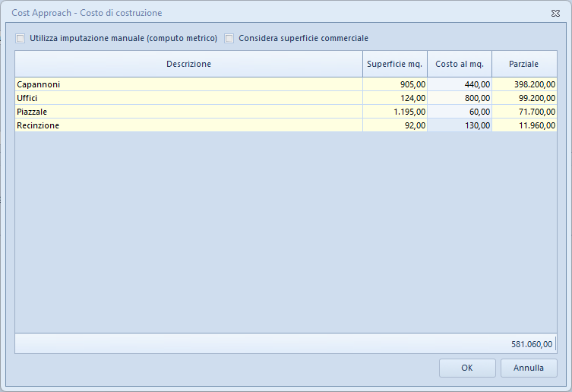Cancel using the Annulla button
This screenshot has height=392, width=572.
click(529, 368)
